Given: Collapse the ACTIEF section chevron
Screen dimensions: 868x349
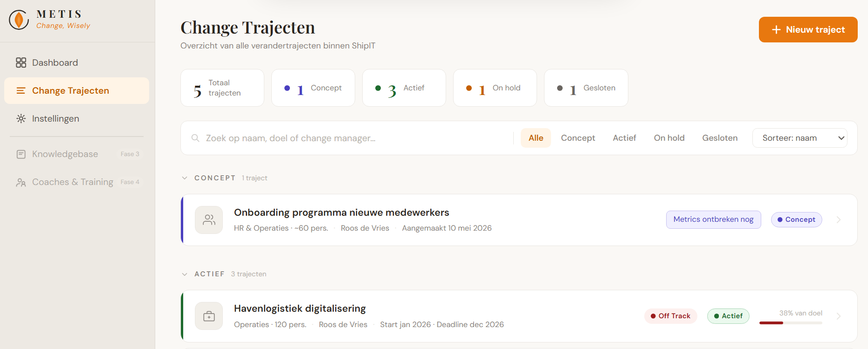Looking at the screenshot, I should [185, 274].
